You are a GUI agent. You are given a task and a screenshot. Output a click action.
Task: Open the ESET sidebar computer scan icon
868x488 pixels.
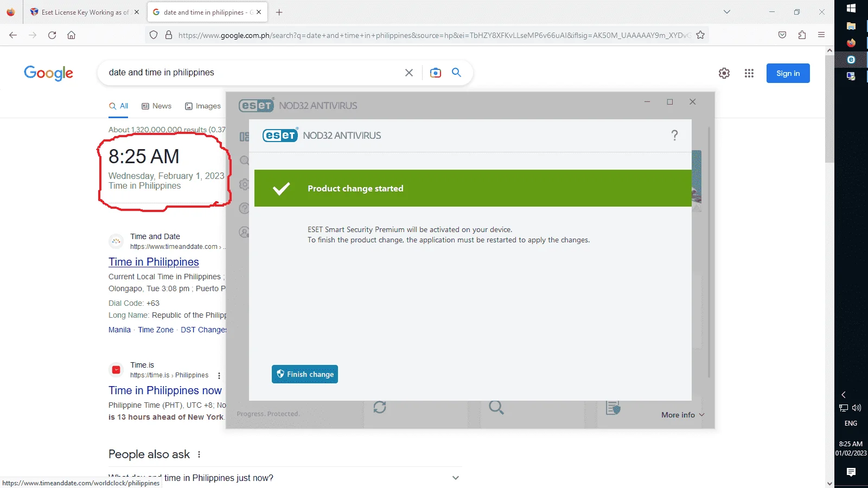pos(245,160)
